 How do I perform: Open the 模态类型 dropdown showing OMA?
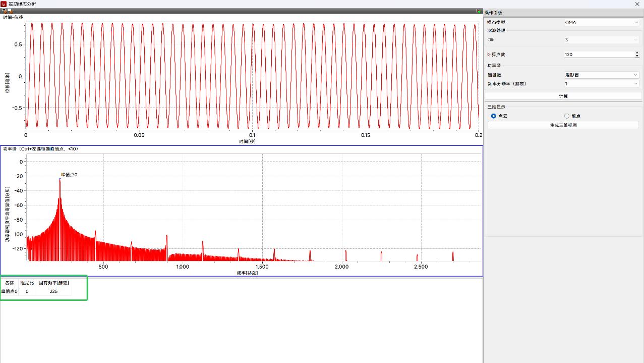tap(601, 22)
